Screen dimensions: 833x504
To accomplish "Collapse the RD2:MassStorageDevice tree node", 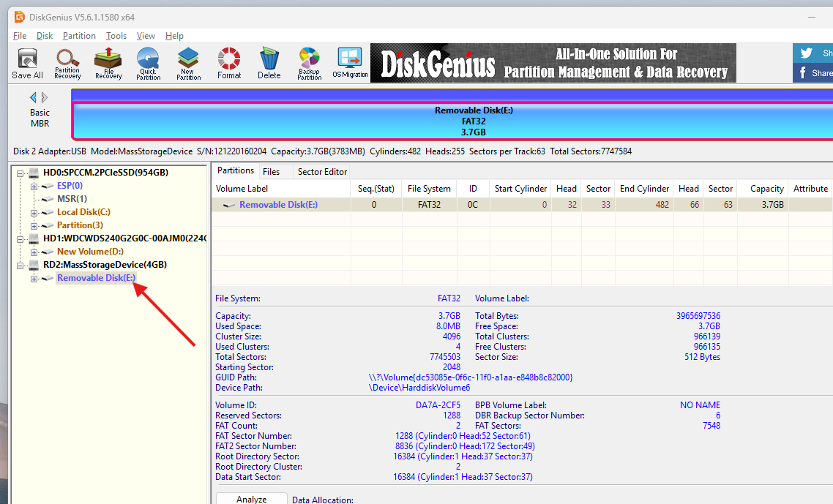I will click(x=20, y=265).
